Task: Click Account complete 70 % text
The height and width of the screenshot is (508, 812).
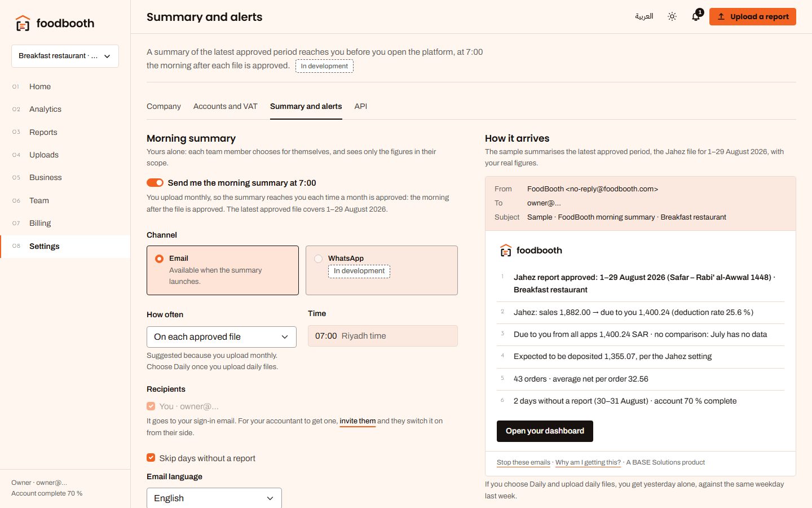Action: [47, 493]
